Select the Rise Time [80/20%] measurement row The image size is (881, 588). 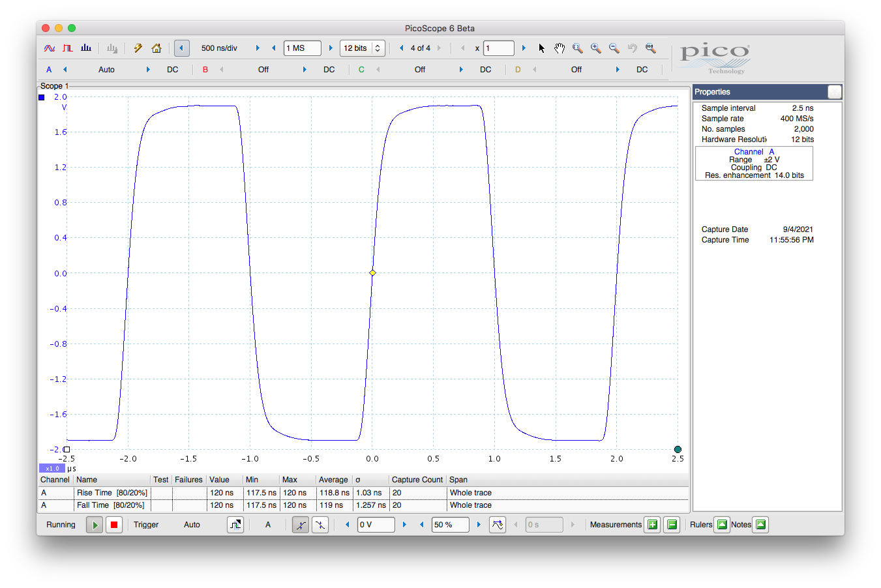click(364, 493)
